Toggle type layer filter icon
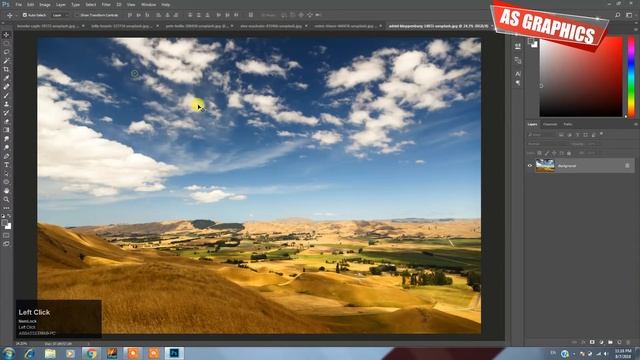640x360 pixels. click(578, 135)
